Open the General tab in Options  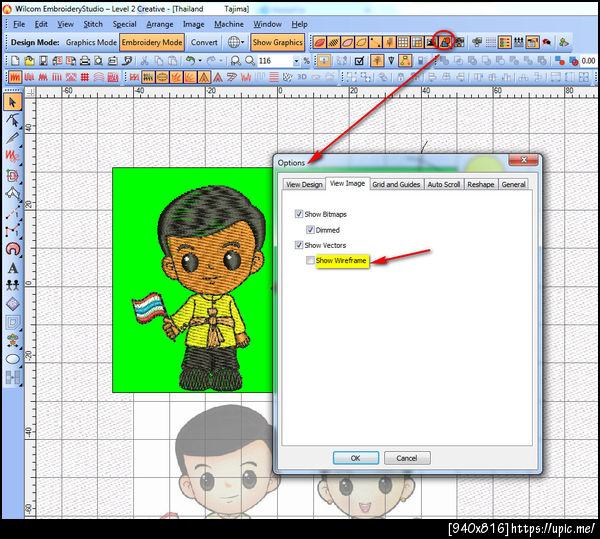(513, 184)
